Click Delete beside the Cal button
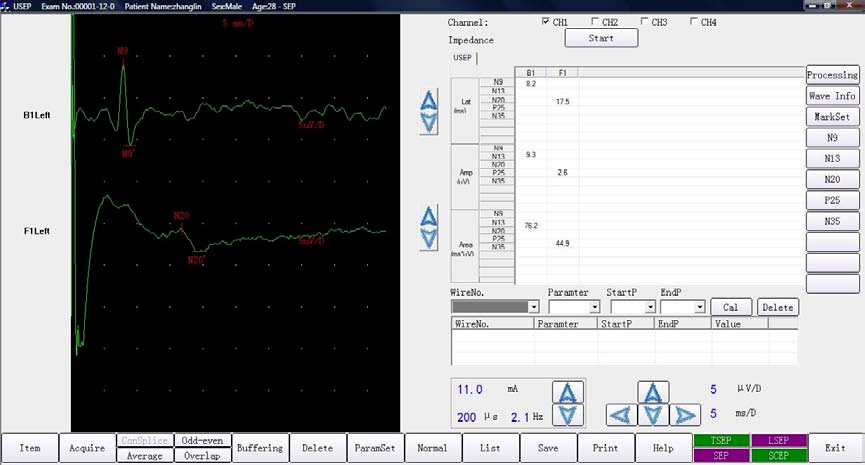The height and width of the screenshot is (465, 865). pos(778,307)
